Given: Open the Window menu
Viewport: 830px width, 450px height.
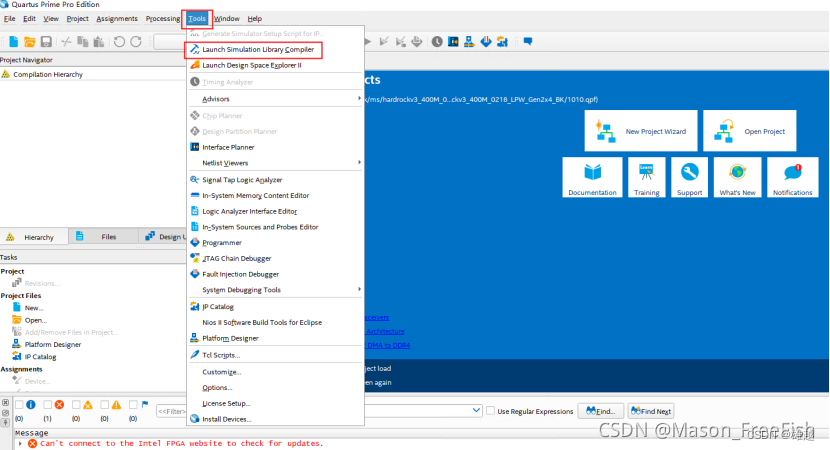Looking at the screenshot, I should click(x=227, y=19).
